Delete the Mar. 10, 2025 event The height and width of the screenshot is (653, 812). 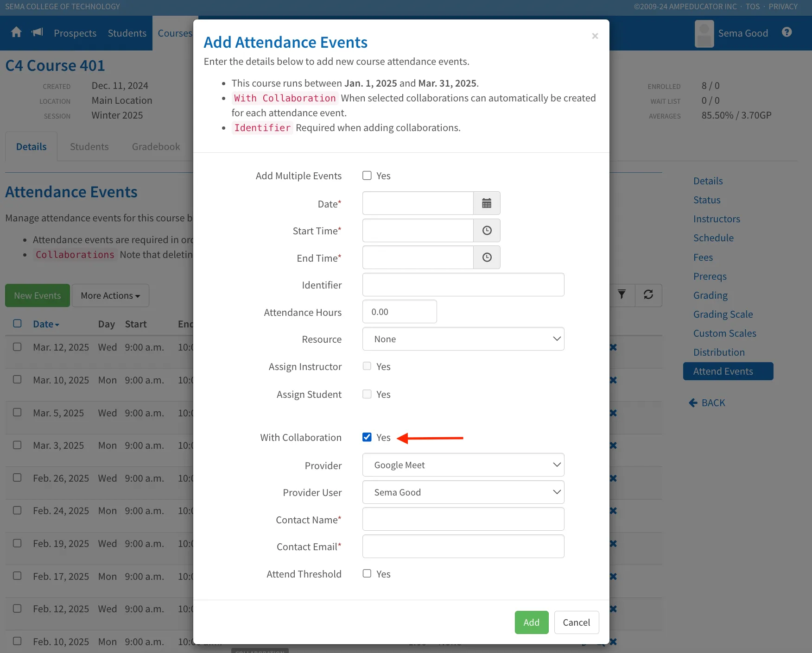click(613, 380)
